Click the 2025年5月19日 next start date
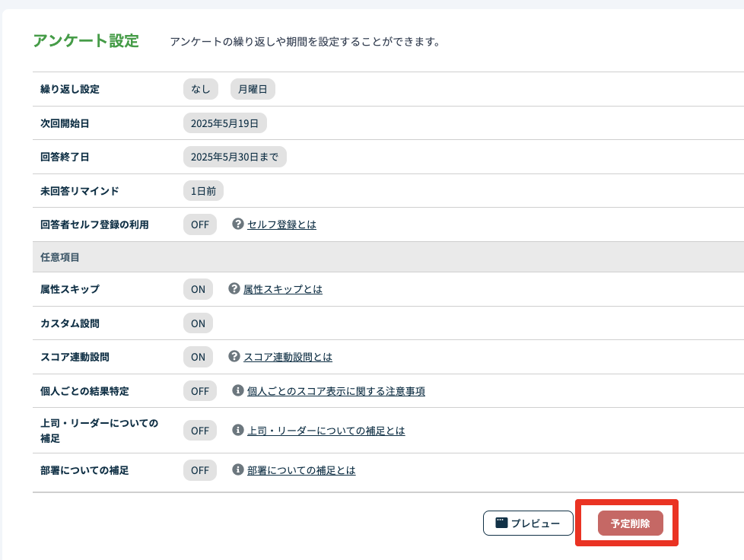The width and height of the screenshot is (744, 560). pyautogui.click(x=224, y=123)
